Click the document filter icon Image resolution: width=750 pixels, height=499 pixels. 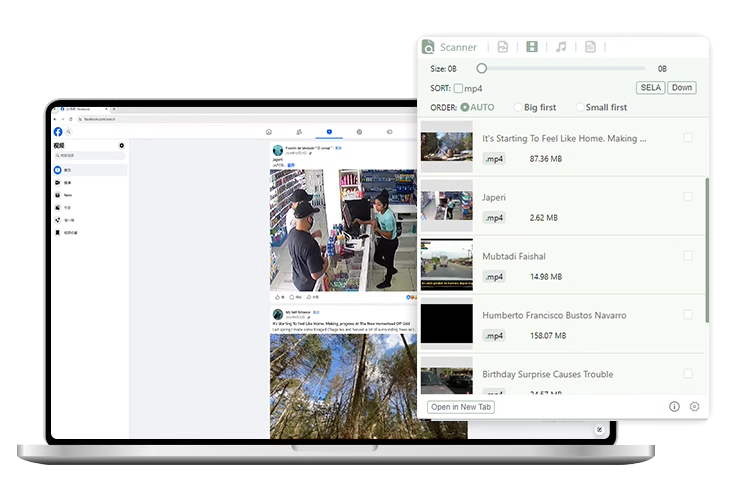coord(590,47)
